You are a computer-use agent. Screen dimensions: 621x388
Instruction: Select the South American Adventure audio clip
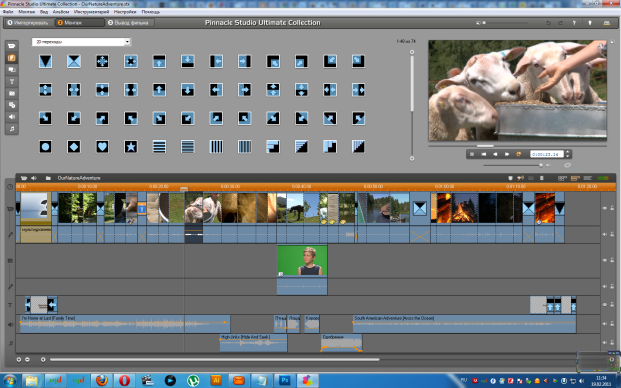(464, 324)
